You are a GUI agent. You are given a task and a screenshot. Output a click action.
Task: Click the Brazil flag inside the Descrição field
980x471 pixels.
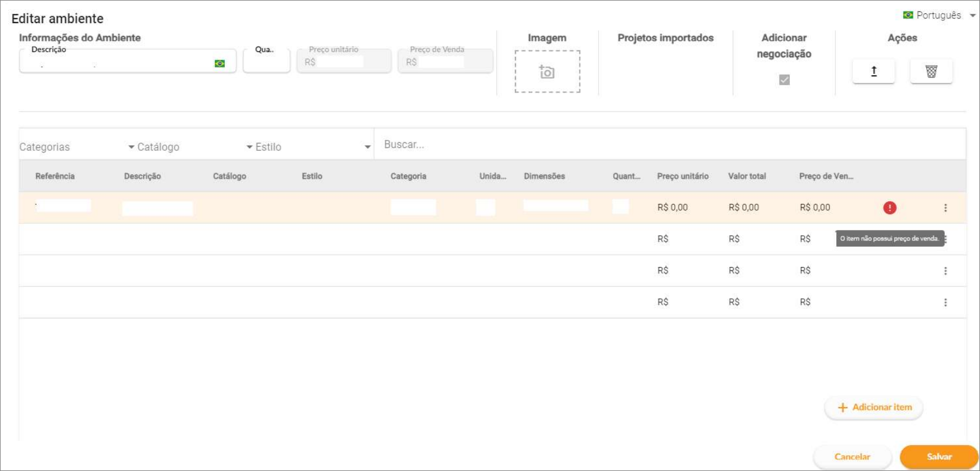click(x=220, y=64)
